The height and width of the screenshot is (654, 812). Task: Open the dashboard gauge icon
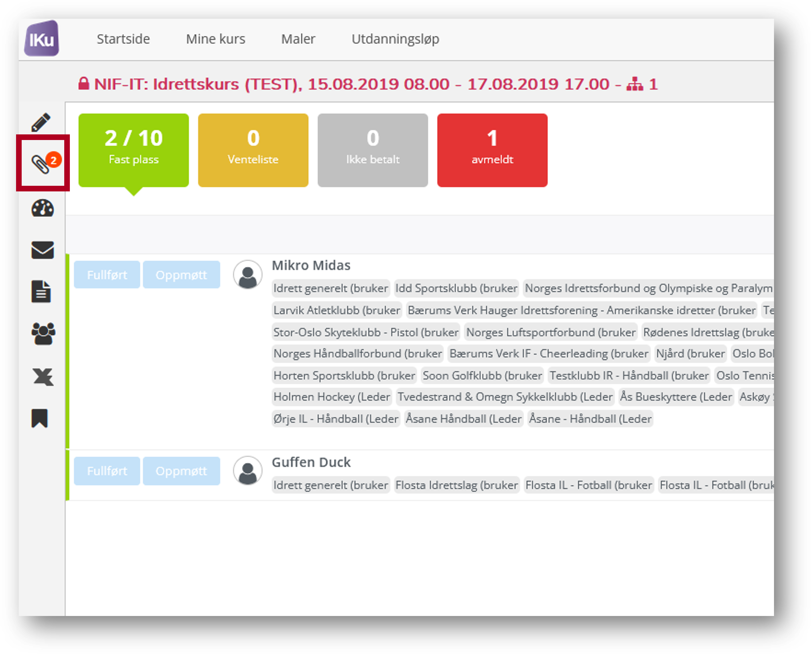tap(43, 208)
